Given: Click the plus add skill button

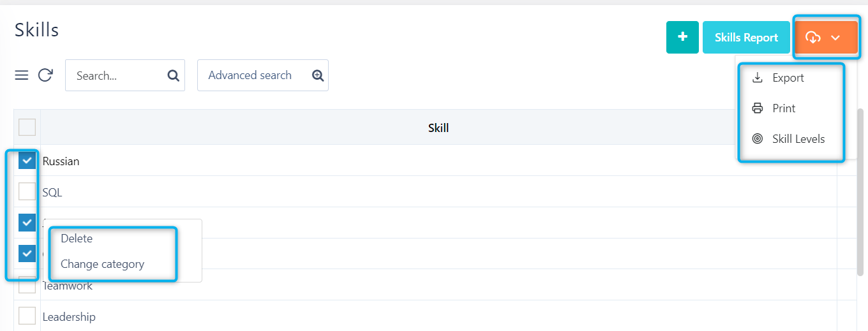Looking at the screenshot, I should pyautogui.click(x=682, y=37).
